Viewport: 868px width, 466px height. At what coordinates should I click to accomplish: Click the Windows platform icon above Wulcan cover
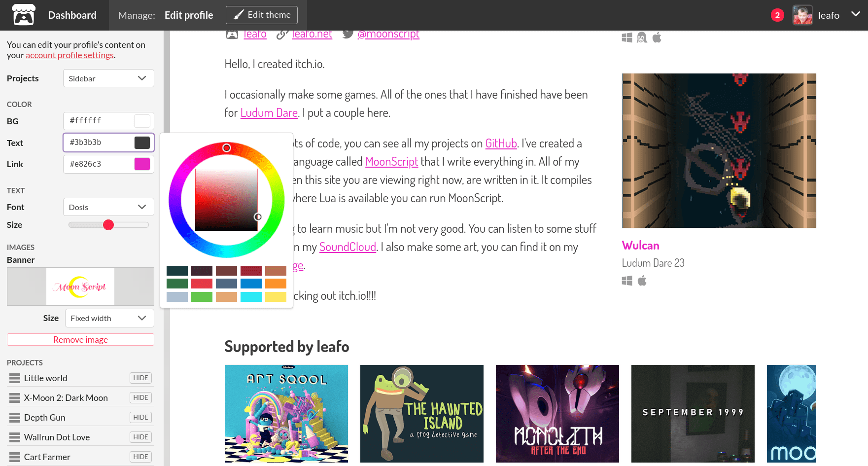pyautogui.click(x=627, y=37)
